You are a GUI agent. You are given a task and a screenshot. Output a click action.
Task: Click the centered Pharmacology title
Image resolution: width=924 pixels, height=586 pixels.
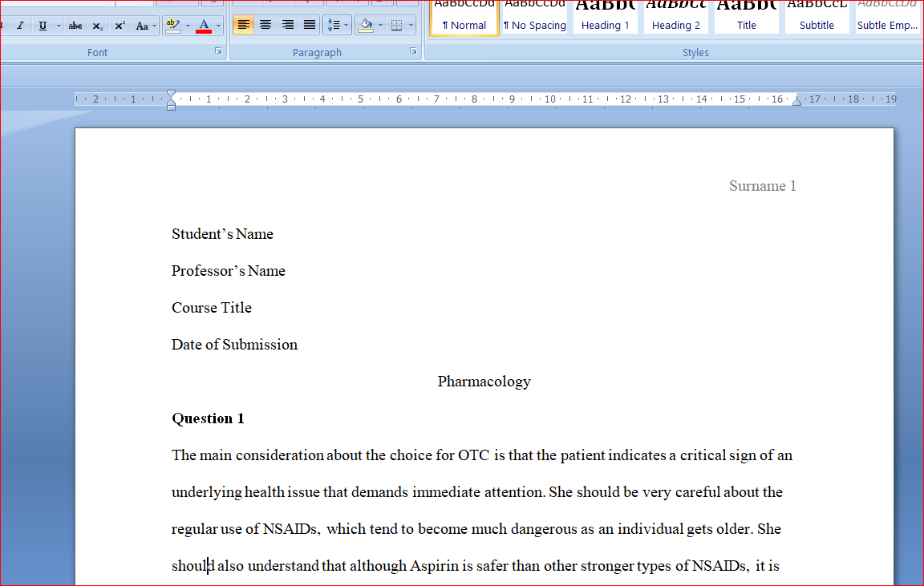pos(484,382)
